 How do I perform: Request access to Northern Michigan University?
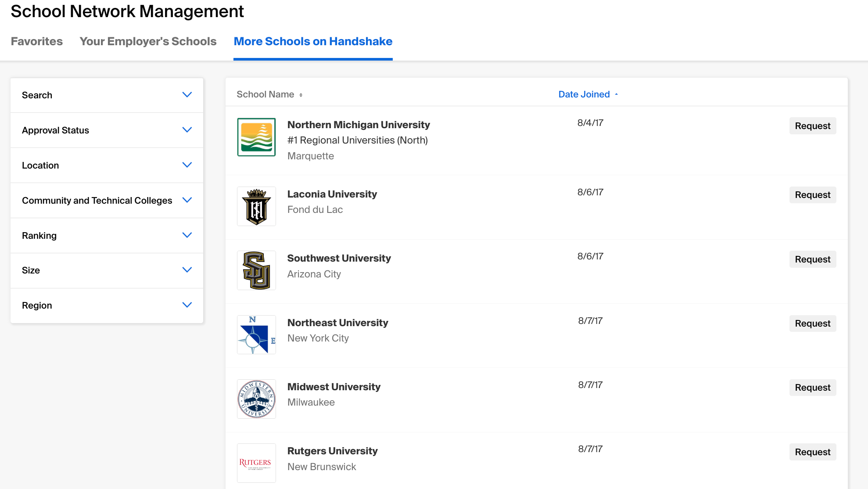pyautogui.click(x=812, y=126)
